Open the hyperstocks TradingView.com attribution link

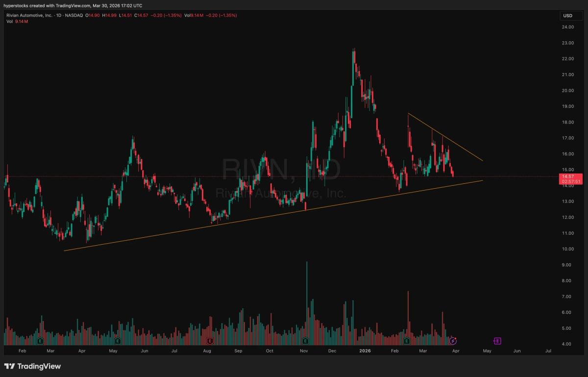tap(73, 5)
